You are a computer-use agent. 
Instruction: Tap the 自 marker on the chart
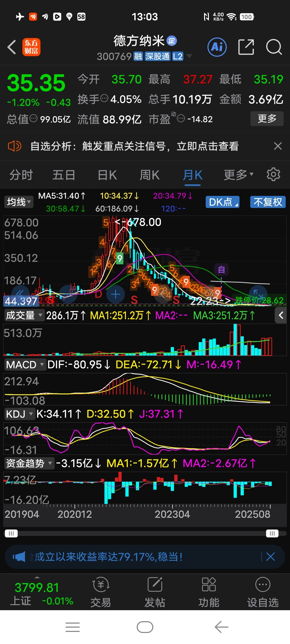[x=222, y=269]
